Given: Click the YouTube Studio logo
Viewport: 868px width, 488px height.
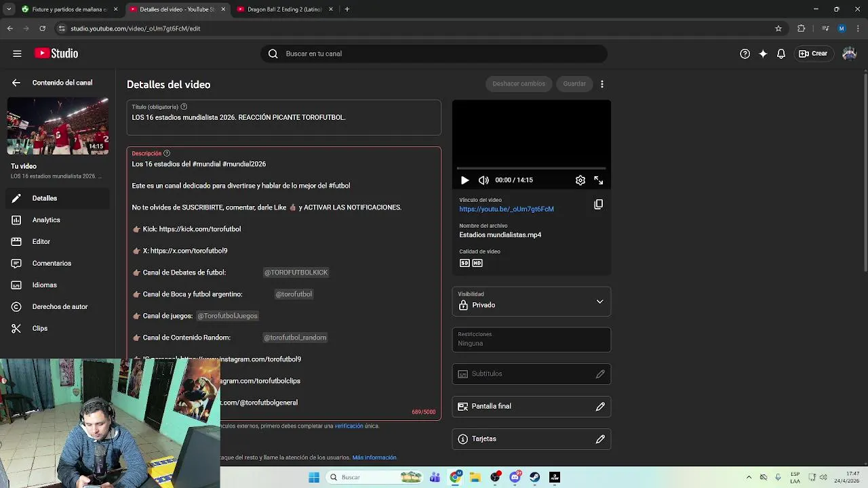Looking at the screenshot, I should pos(57,54).
